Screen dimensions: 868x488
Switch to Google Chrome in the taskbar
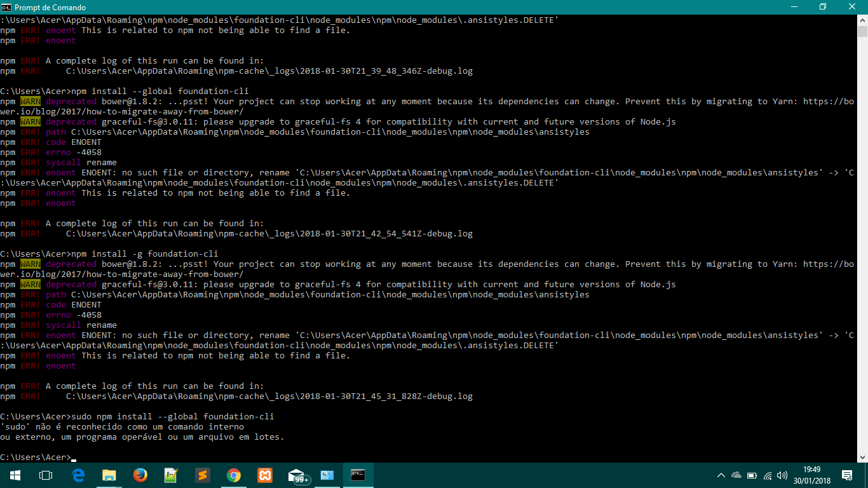233,475
